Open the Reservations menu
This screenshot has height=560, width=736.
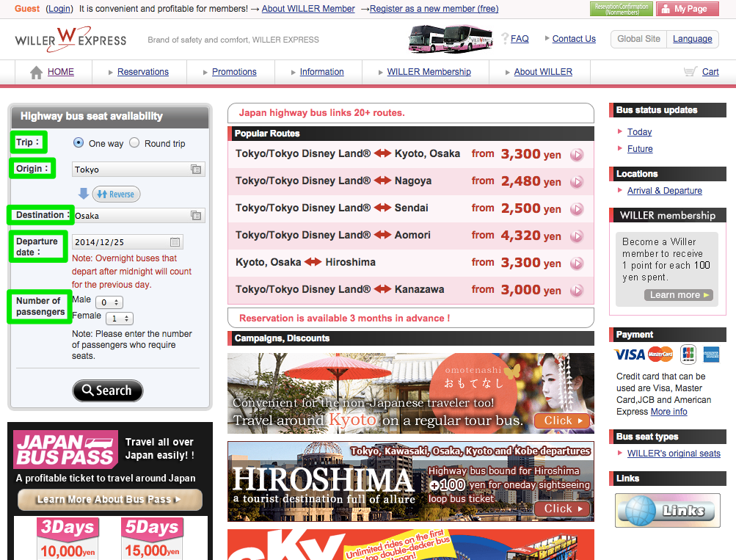click(143, 72)
